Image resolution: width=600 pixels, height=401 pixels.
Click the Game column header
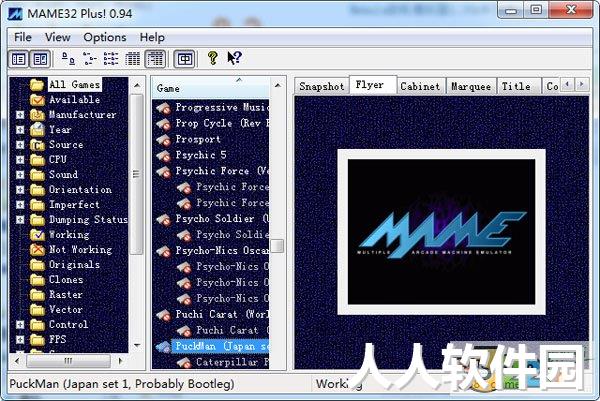[210, 88]
